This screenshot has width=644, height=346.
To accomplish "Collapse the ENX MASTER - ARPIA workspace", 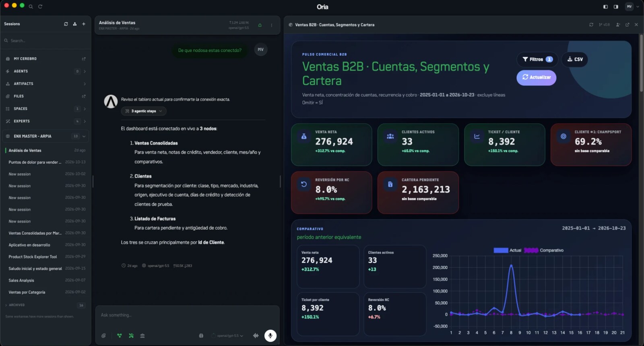I will [x=84, y=136].
